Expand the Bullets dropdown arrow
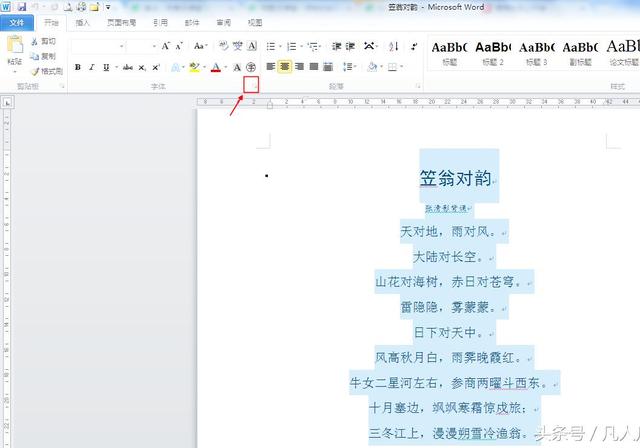The width and height of the screenshot is (640, 448). pyautogui.click(x=280, y=47)
